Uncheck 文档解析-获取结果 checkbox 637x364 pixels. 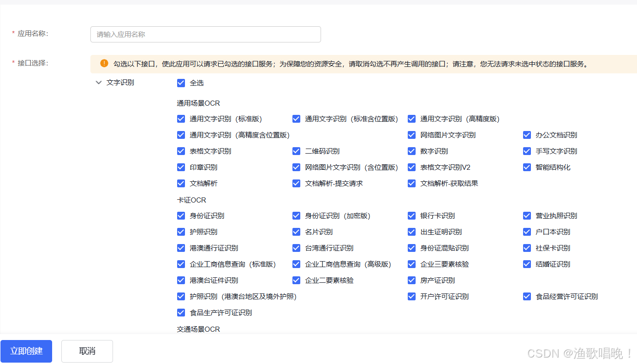411,183
